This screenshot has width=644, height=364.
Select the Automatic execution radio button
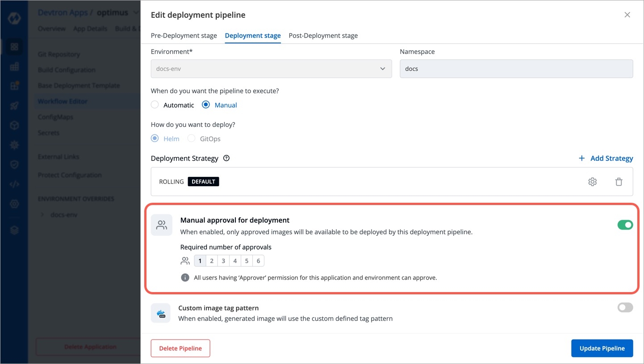(x=155, y=105)
